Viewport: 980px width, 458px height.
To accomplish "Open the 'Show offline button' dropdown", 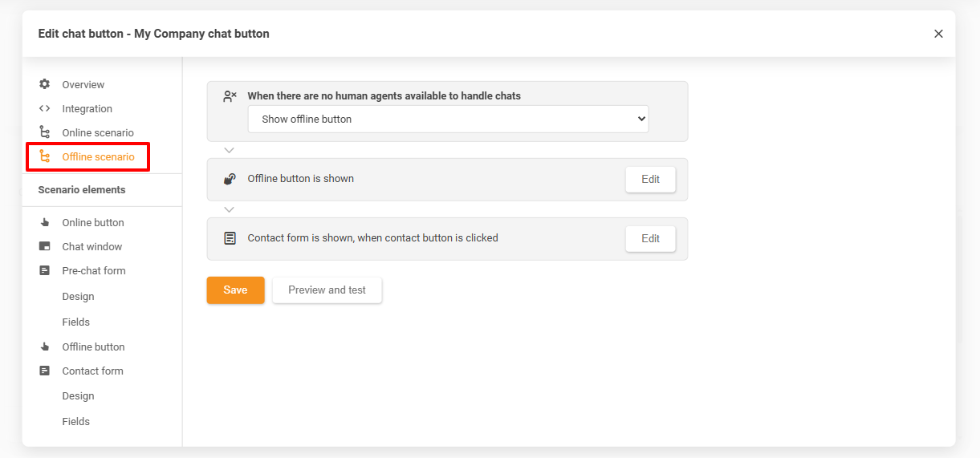I will (448, 119).
